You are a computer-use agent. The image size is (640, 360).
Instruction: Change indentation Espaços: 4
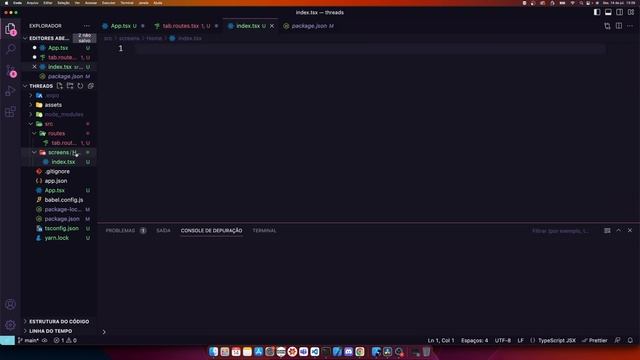[x=474, y=340]
